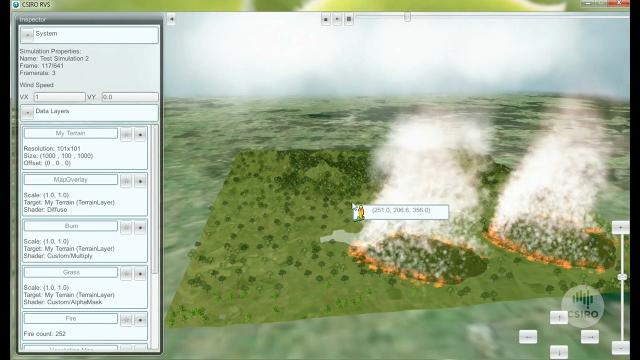Pan the camera down with the down arrow button
640x360 pixels.
click(x=559, y=352)
